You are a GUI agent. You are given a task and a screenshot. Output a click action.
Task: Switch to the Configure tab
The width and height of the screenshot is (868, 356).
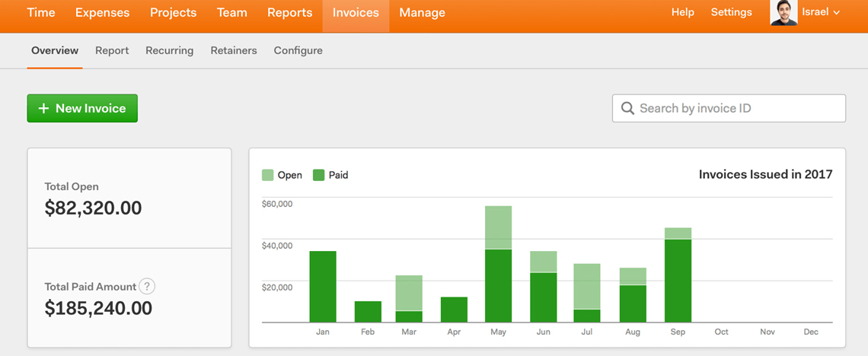[298, 50]
